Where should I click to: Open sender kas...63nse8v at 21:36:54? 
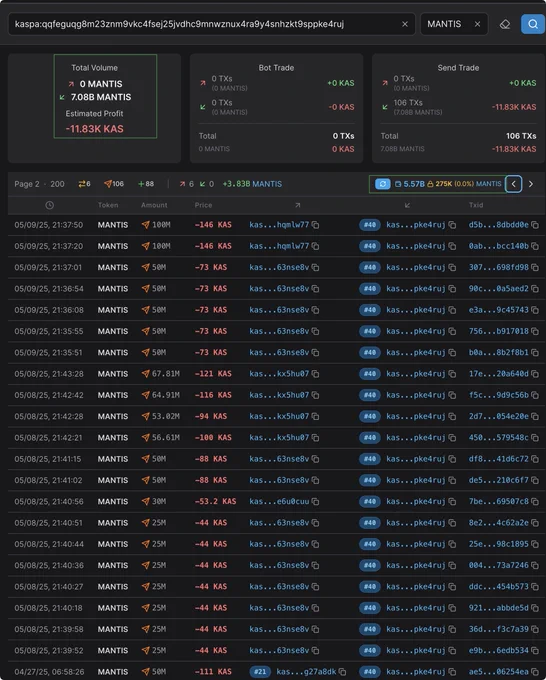(279, 288)
